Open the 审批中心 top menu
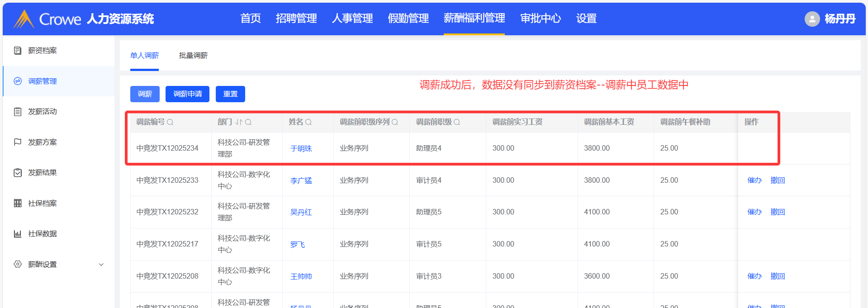Screen dimensions: 868x308 coord(541,19)
